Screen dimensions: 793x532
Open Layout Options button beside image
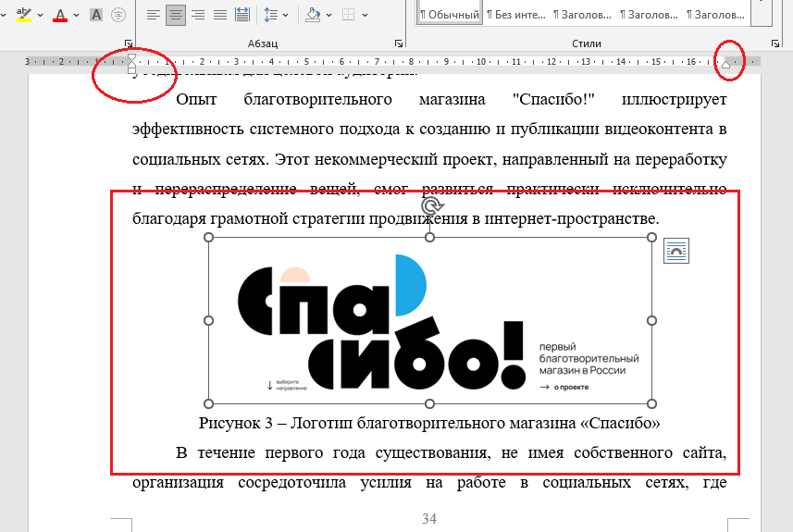click(x=676, y=251)
